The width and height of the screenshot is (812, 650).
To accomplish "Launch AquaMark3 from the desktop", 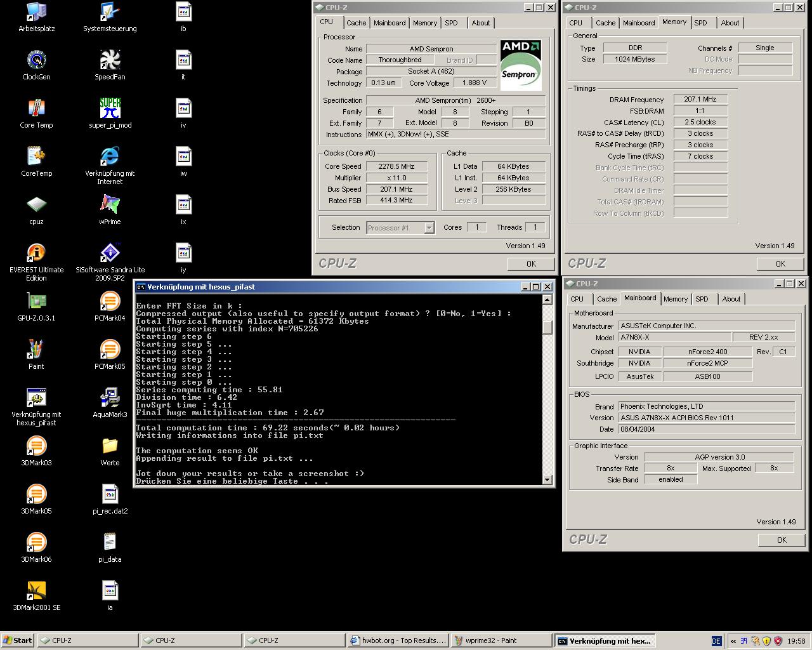I will [110, 402].
